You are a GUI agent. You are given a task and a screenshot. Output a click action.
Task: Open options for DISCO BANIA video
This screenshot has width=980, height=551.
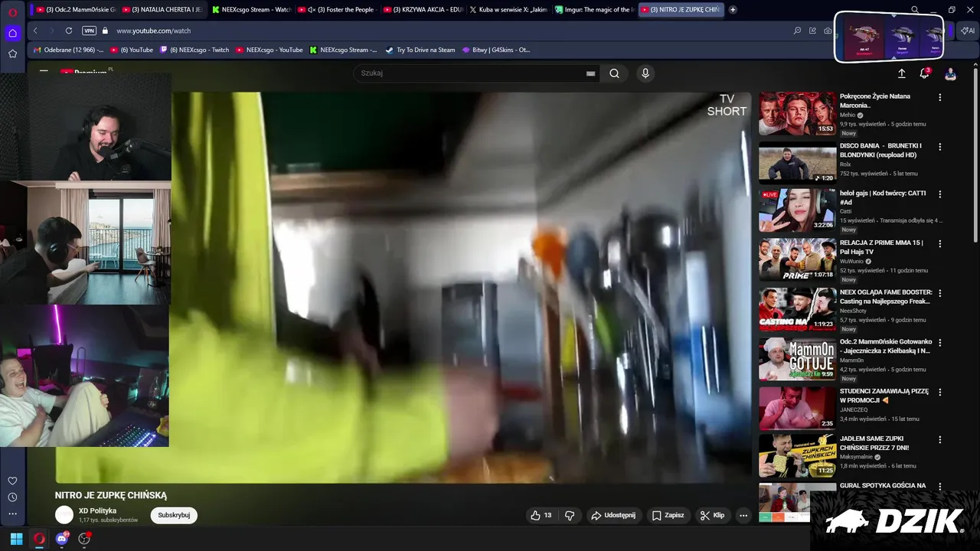click(940, 146)
